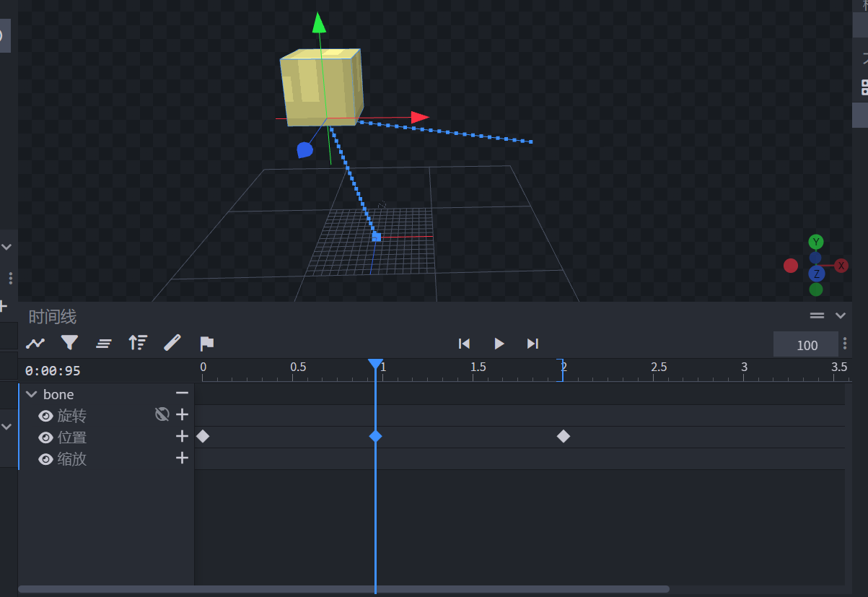Click the sort ascending icon in timeline
The width and height of the screenshot is (868, 597).
138,343
